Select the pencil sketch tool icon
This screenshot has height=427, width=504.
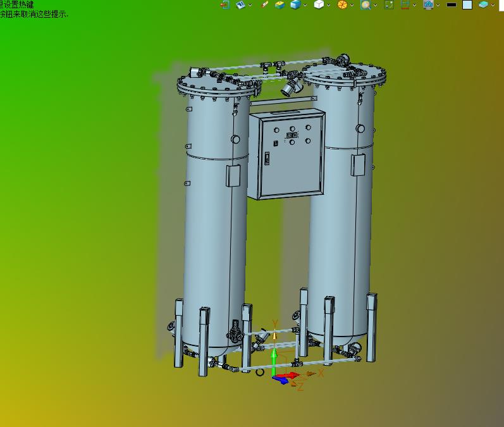coord(264,4)
